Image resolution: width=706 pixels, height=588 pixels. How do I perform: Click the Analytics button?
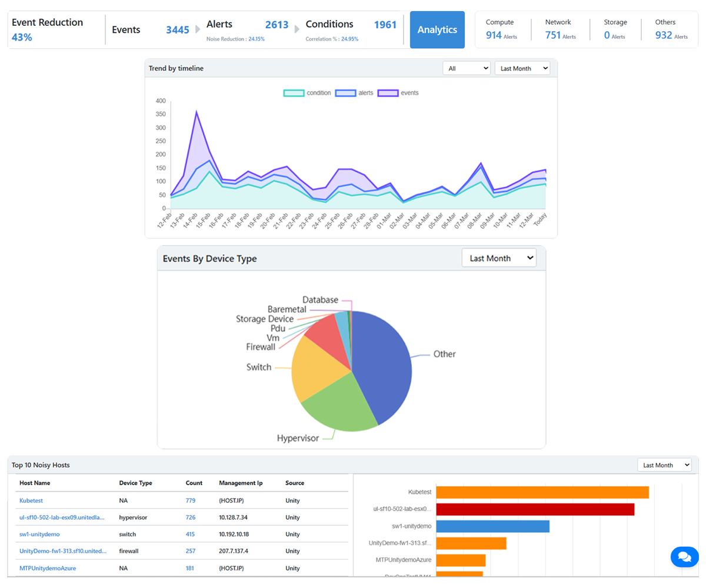(x=437, y=29)
